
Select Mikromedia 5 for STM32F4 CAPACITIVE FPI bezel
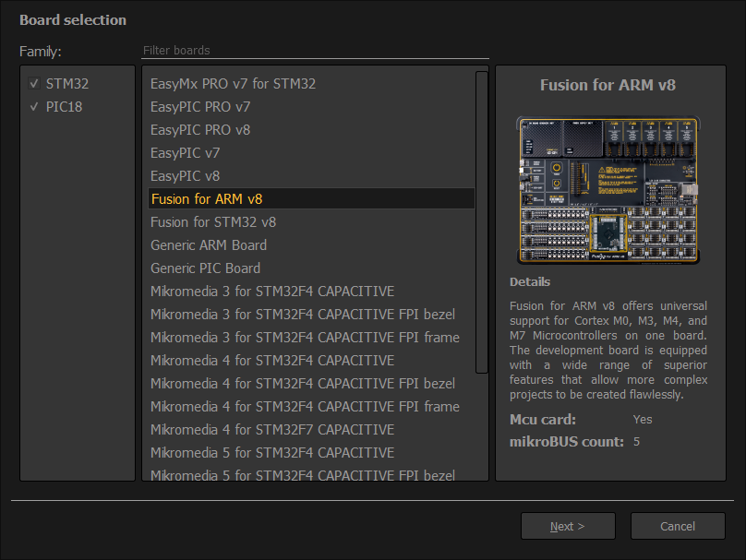312,473
